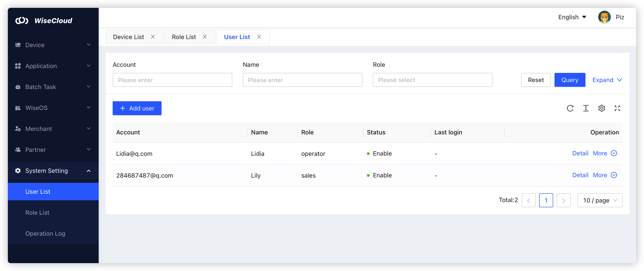
Task: Select the Application icon in the sidebar
Action: (18, 66)
